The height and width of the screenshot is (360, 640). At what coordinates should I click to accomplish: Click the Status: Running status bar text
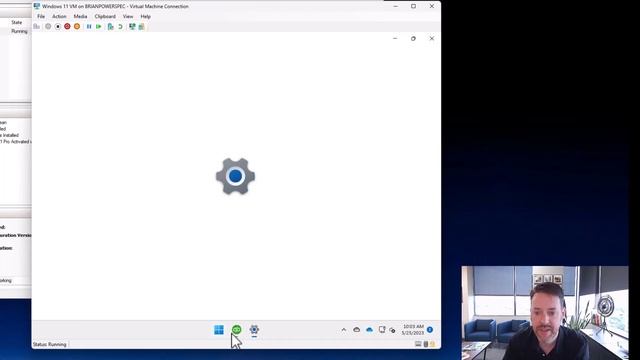pos(49,344)
